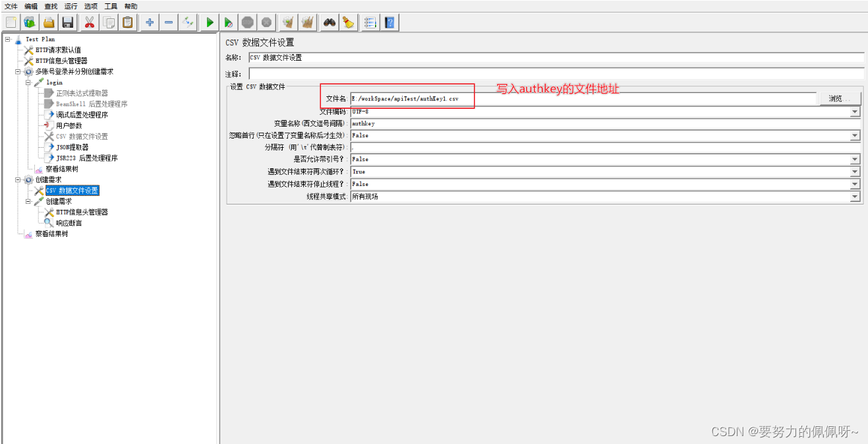Click the 调试后置处理程序 blue arrow icon
Image resolution: width=868 pixels, height=444 pixels.
coord(49,115)
